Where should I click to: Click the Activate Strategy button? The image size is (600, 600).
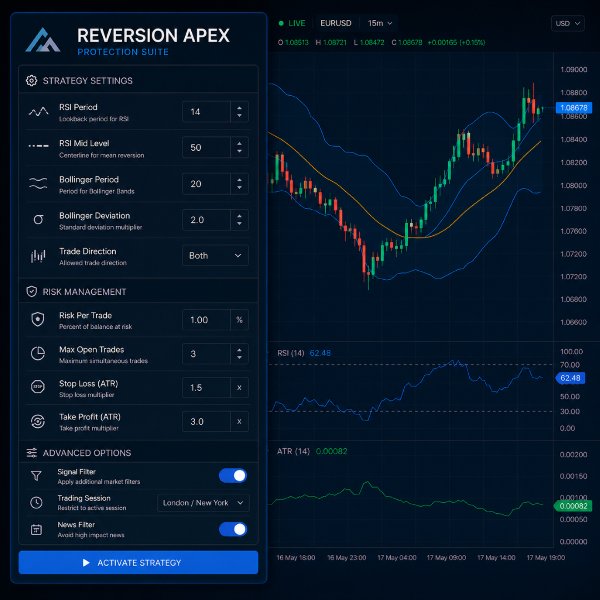click(139, 562)
